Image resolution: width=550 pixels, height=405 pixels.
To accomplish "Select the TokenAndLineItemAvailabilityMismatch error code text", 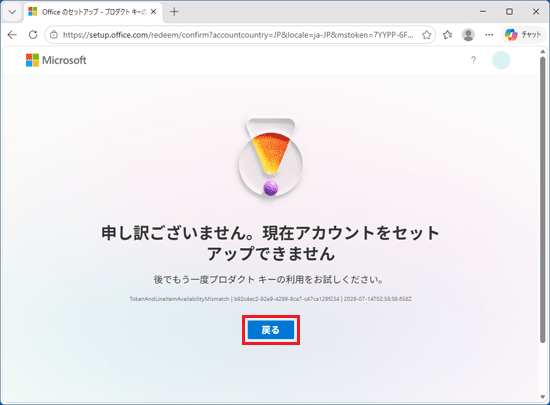I will 179,299.
